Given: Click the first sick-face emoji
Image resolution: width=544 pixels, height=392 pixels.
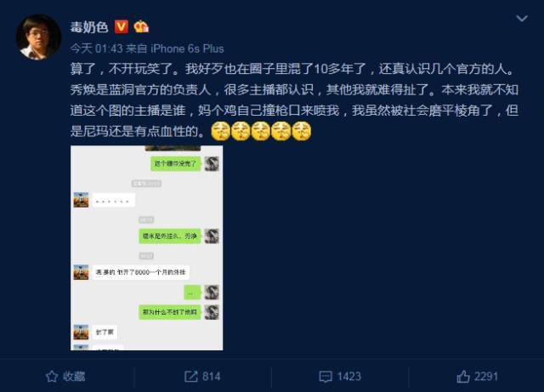Looking at the screenshot, I should tap(221, 131).
